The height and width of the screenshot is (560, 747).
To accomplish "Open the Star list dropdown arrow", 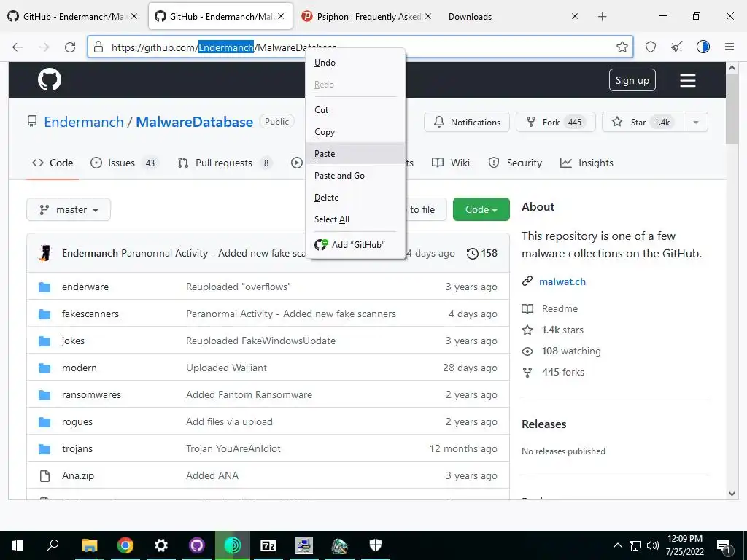I will point(695,122).
